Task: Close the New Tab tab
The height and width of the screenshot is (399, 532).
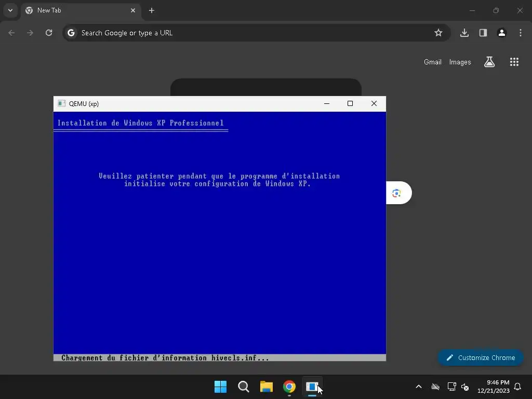Action: click(x=133, y=10)
